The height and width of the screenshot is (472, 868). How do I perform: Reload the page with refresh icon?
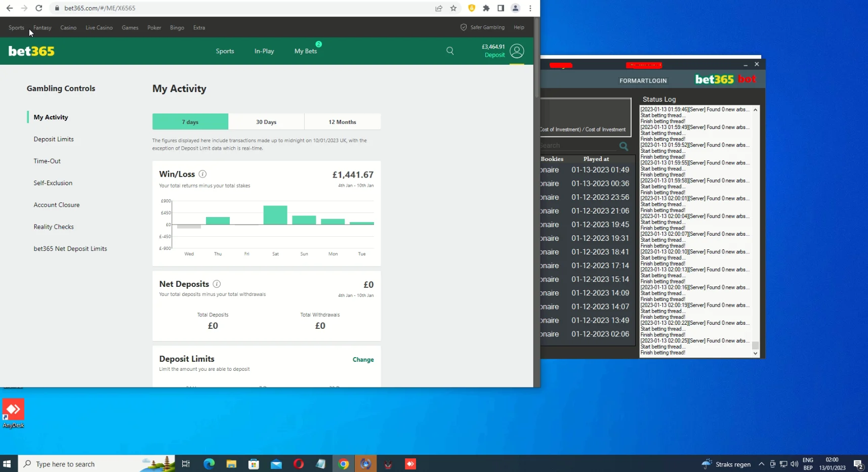[x=39, y=8]
